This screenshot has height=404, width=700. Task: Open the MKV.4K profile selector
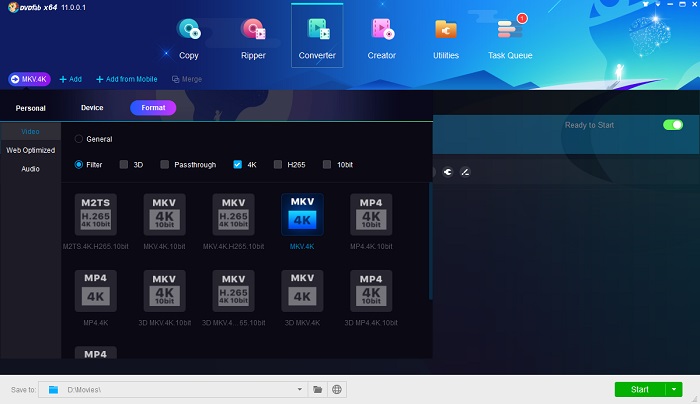[x=30, y=78]
